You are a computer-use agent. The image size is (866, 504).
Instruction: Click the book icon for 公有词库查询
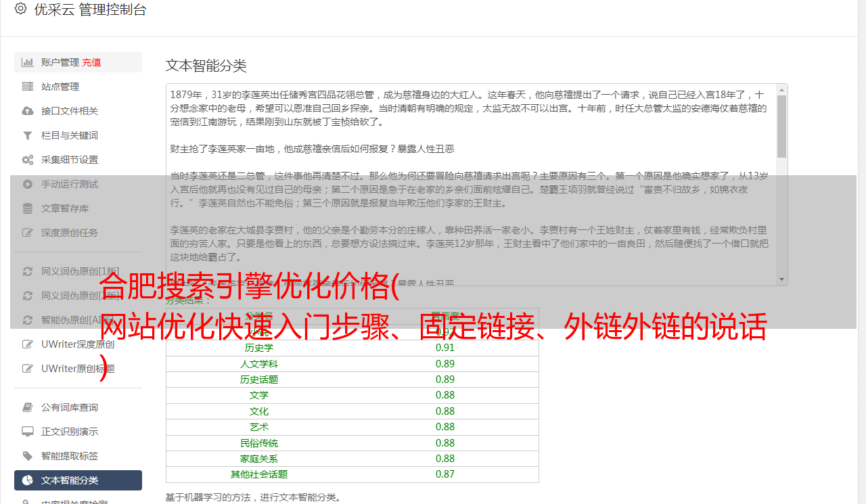[x=28, y=407]
